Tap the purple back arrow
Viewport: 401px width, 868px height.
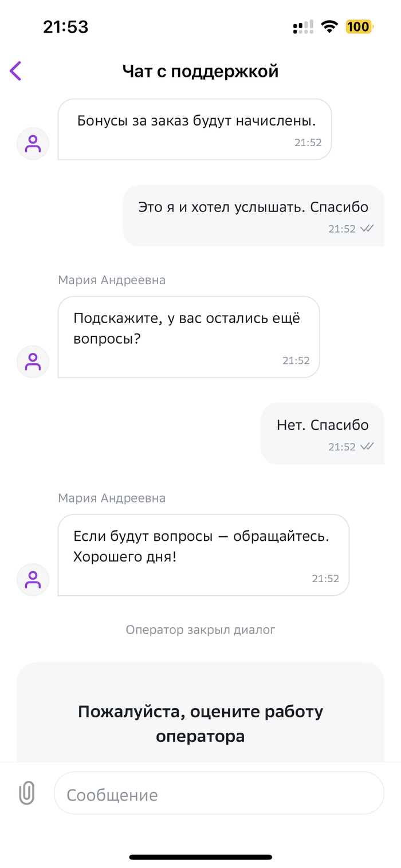15,71
